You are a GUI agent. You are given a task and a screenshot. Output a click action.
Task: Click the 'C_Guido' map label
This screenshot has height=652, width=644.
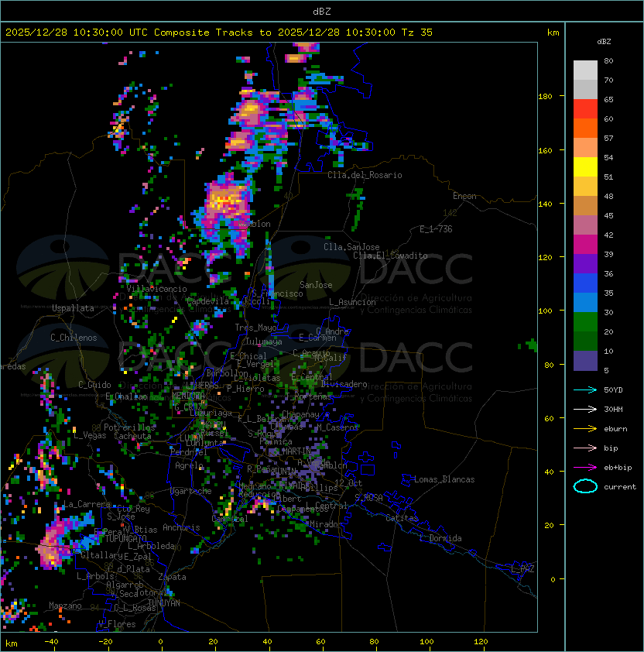[x=94, y=385]
